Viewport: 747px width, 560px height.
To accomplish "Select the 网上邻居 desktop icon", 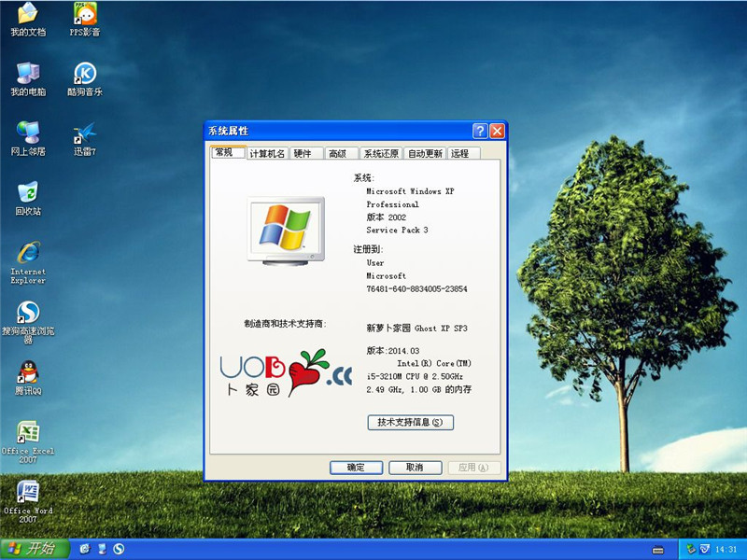I will (28, 138).
